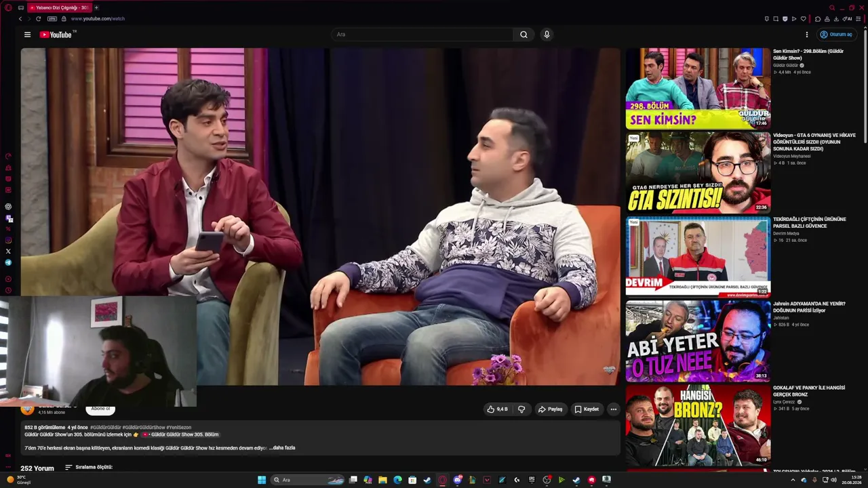Image resolution: width=868 pixels, height=488 pixels.
Task: Open File Explorer from the taskbar
Action: pyautogui.click(x=382, y=480)
